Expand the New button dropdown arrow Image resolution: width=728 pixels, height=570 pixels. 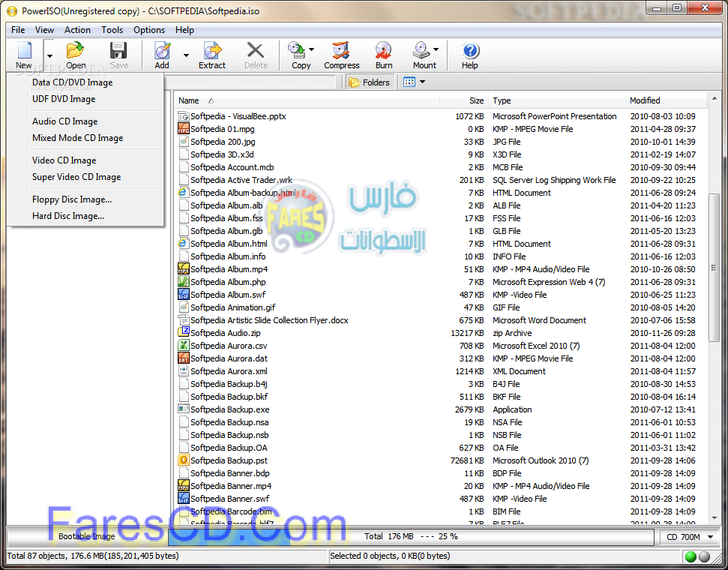point(49,55)
